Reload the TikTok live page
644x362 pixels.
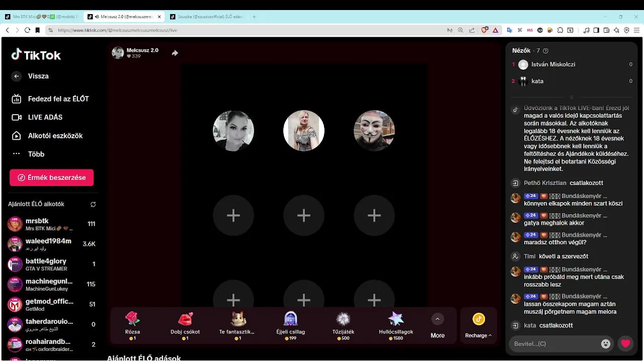(x=27, y=30)
